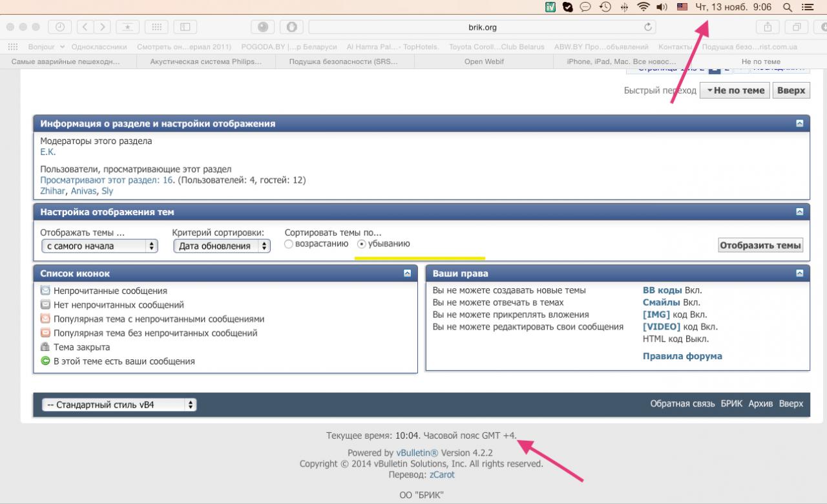Viewport: 827px width, 504px height.
Task: Go forward to the next page
Action: tap(103, 27)
